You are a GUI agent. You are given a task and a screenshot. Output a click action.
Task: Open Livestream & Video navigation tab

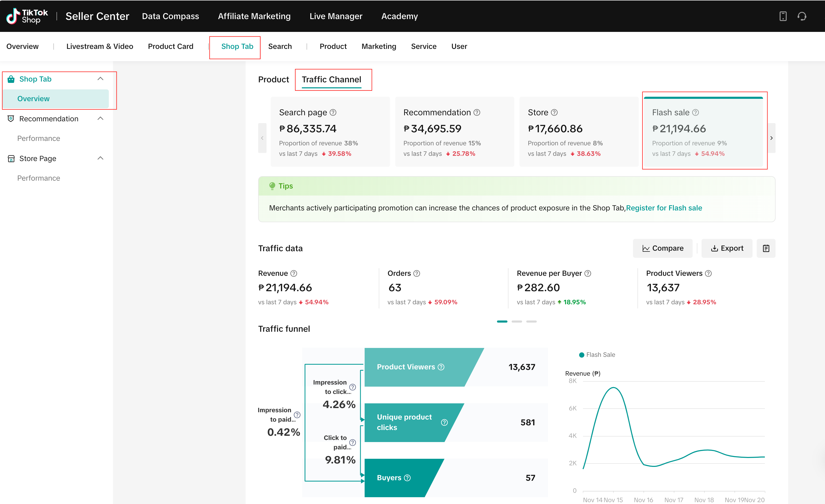tap(99, 46)
